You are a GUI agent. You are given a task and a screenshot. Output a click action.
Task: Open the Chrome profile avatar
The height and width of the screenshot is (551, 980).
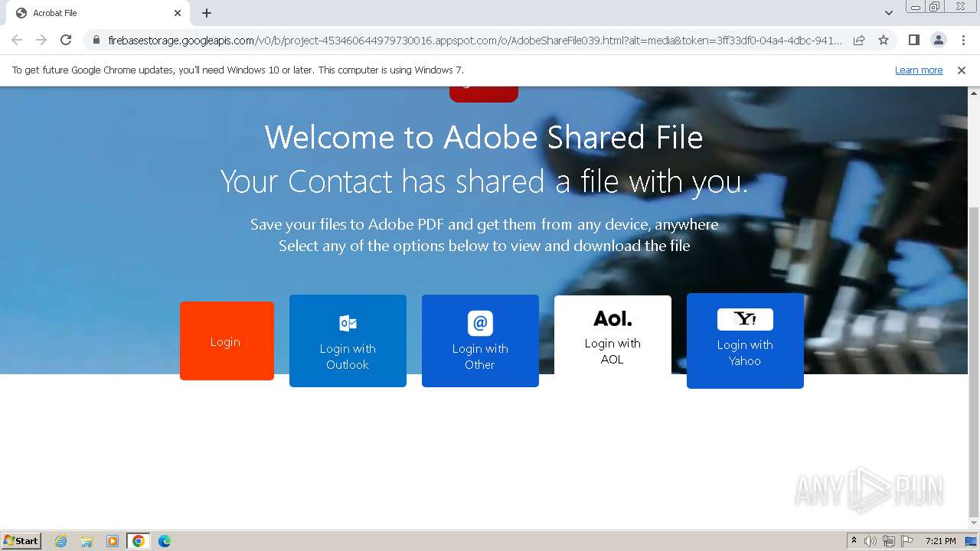938,40
